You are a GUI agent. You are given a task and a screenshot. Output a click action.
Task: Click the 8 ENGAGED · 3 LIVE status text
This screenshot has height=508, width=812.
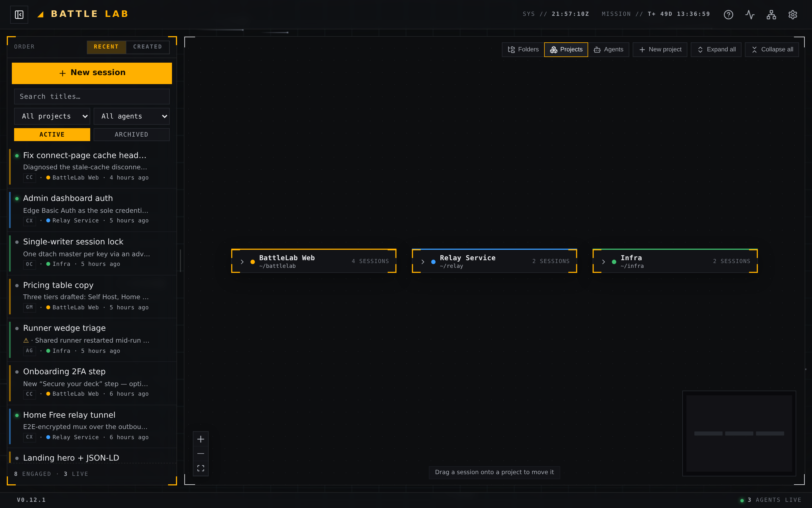(51, 474)
